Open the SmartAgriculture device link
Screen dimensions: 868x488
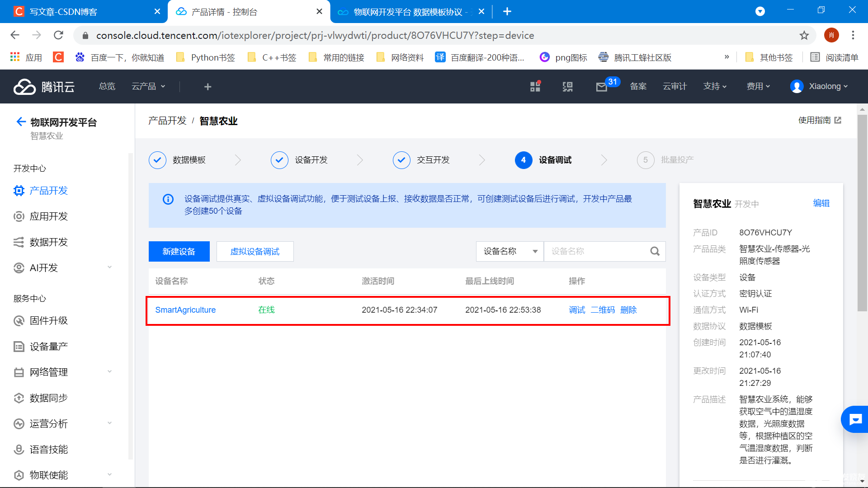click(x=185, y=310)
